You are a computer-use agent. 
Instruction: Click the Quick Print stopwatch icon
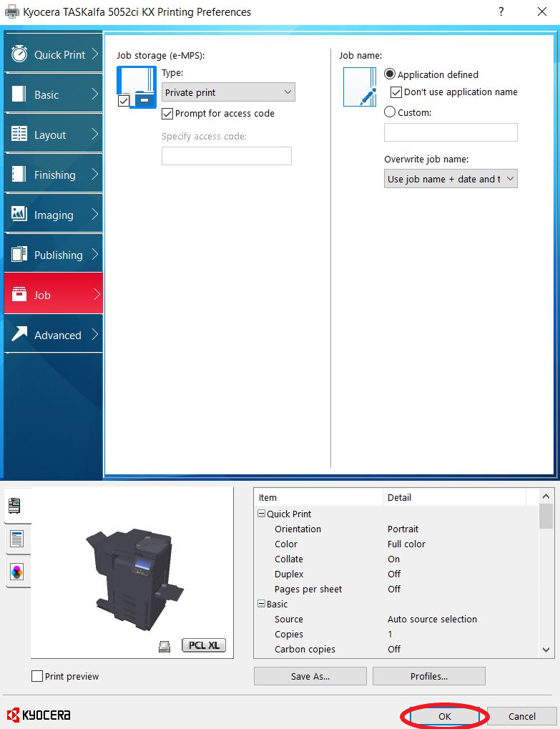pyautogui.click(x=19, y=54)
